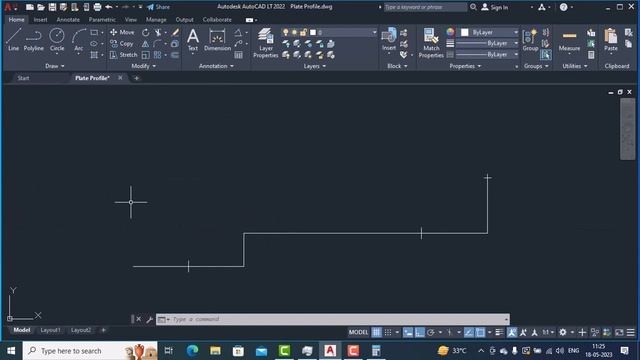
Task: Expand the Utilities panel
Action: coord(575,66)
